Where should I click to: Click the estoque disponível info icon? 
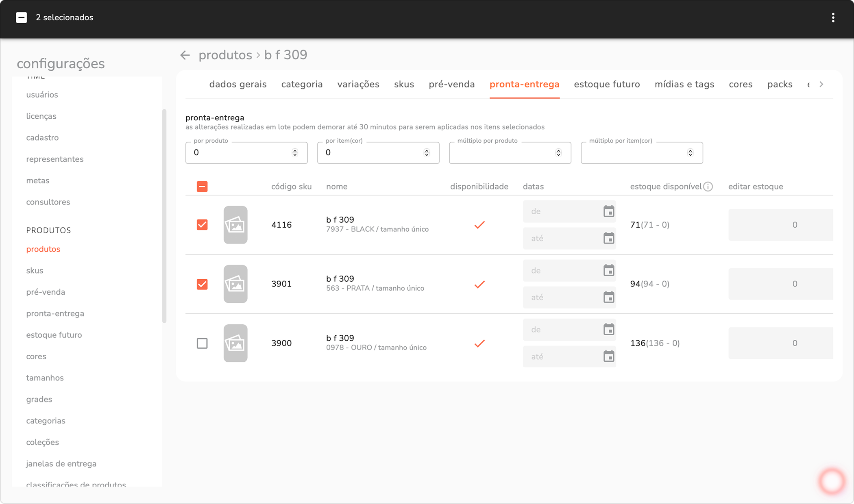tap(708, 187)
